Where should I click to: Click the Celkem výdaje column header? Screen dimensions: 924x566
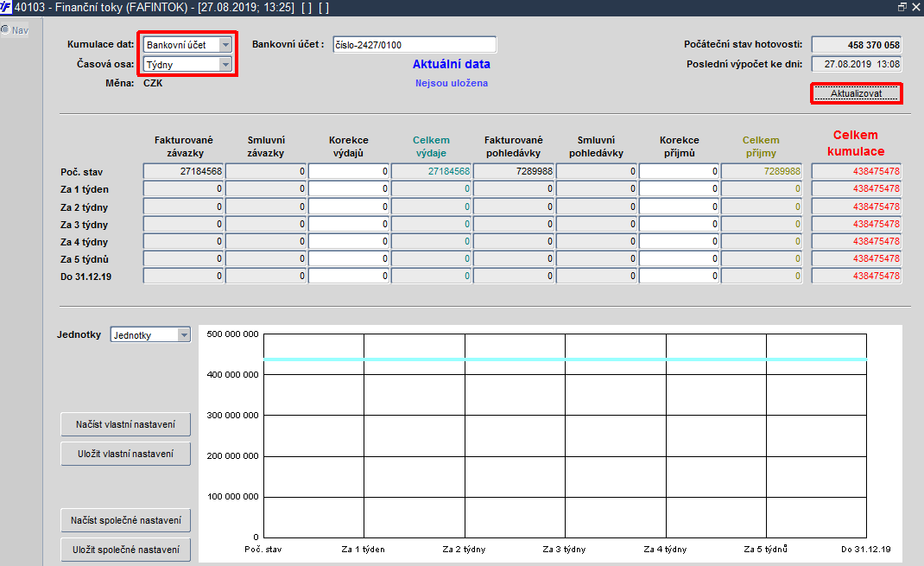431,146
